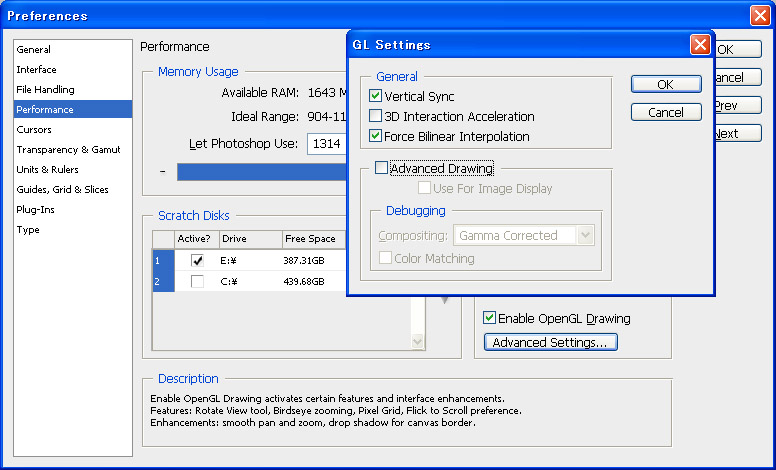This screenshot has width=776, height=470.
Task: Open the Interface preferences category
Action: point(73,70)
